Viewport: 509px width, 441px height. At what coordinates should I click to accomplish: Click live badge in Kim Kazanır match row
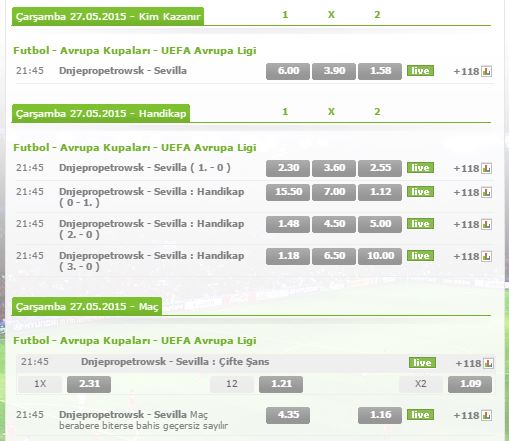point(420,71)
